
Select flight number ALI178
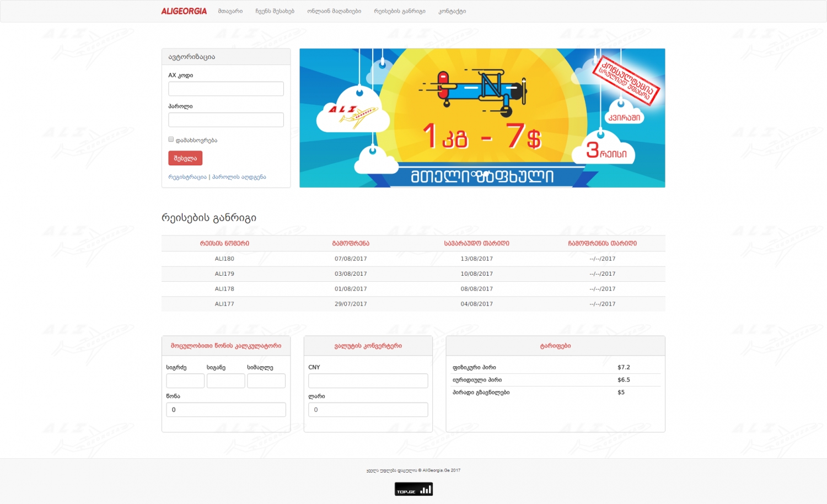[x=224, y=289]
